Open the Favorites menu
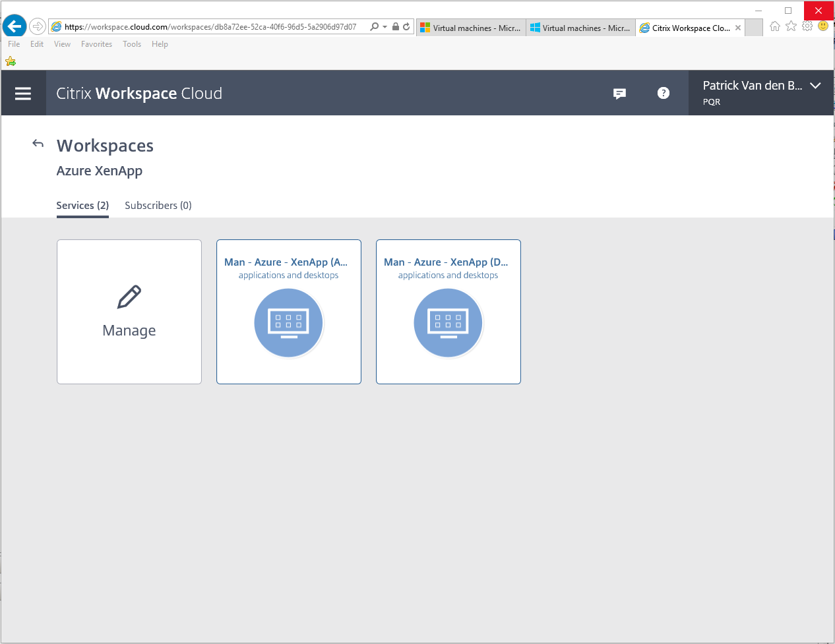Screen dimensions: 835x644 (96, 44)
